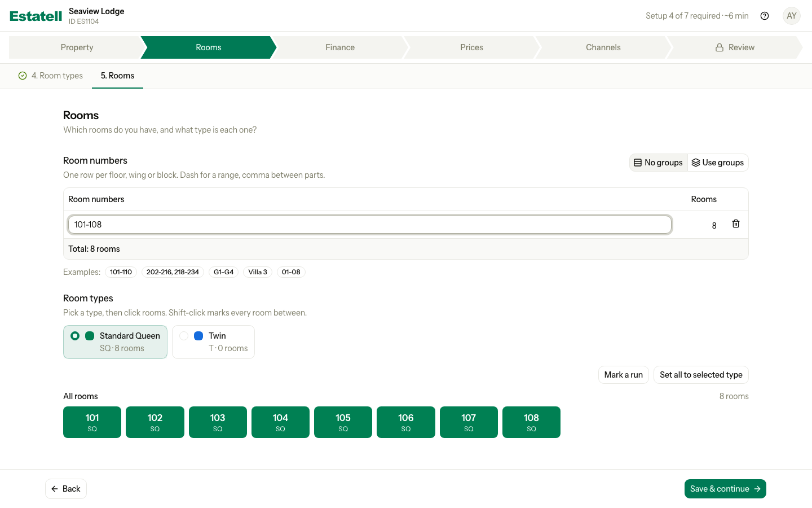Click room tile 106
Viewport: 812px width, 508px height.
[x=406, y=422]
